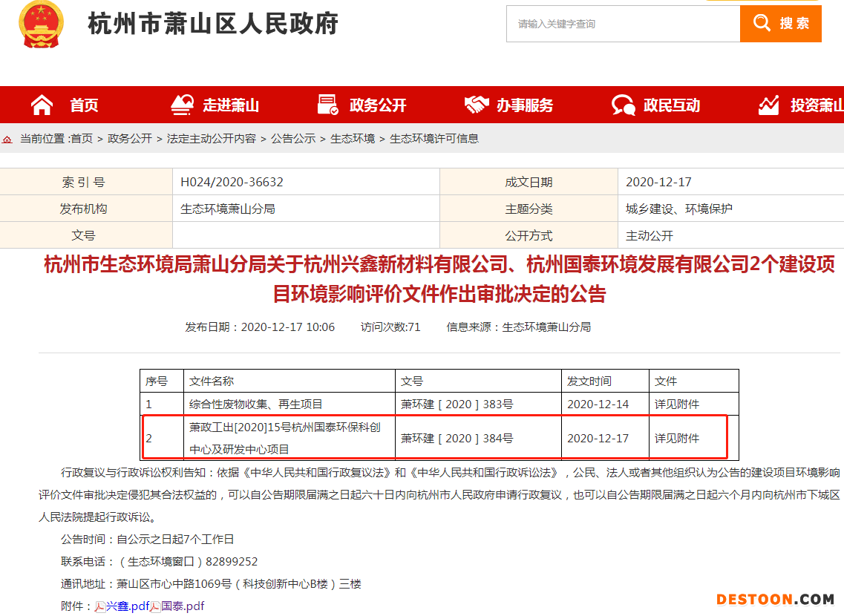
Task: Open the 国泰.pdf attachment link
Action: [x=183, y=606]
